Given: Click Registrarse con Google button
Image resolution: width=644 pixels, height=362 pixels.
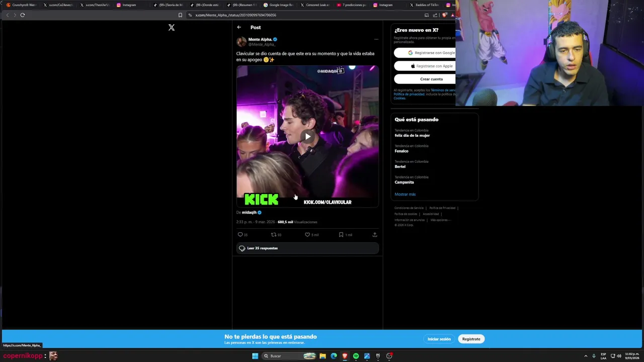Looking at the screenshot, I should [x=425, y=52].
